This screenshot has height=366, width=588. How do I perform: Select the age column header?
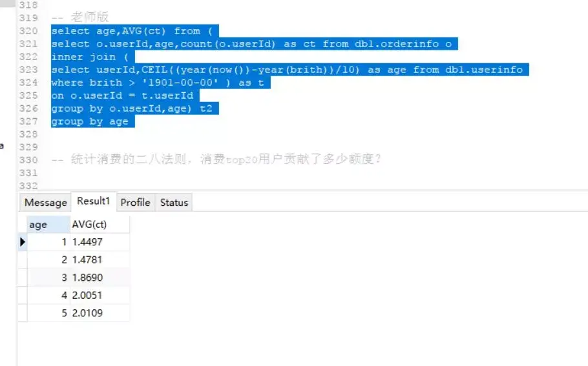point(48,225)
